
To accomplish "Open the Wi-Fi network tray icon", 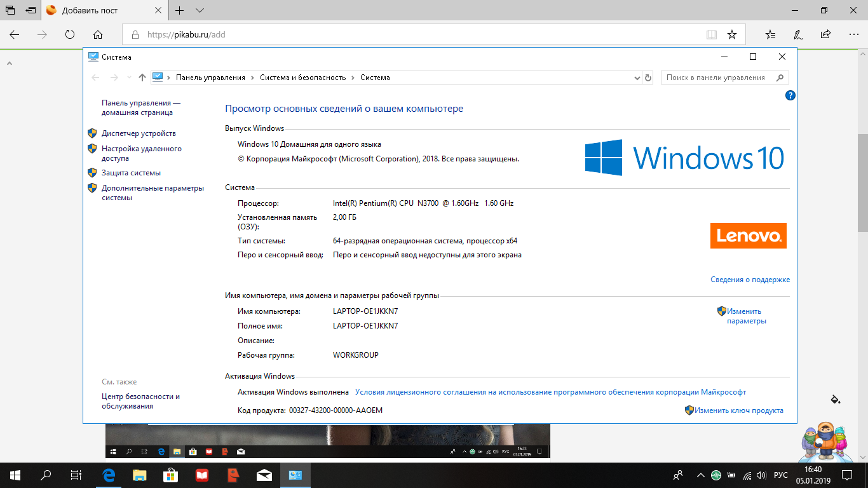I will tap(747, 475).
